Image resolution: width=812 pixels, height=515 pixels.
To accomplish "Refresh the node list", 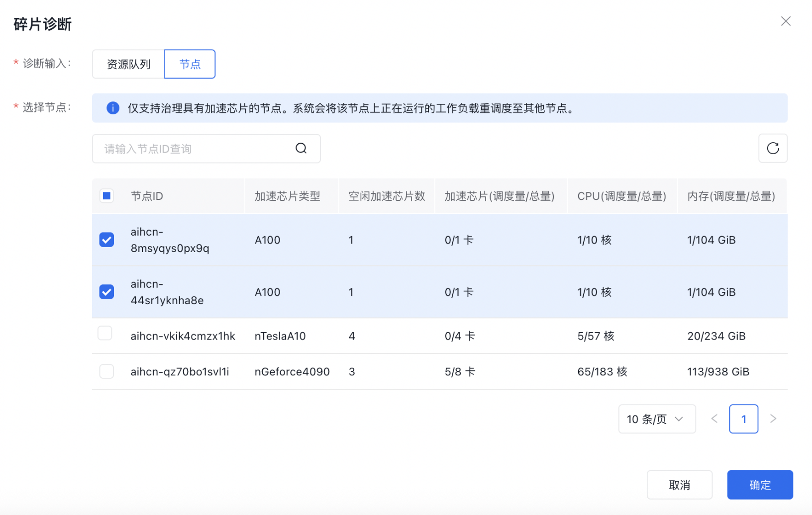I will coord(772,149).
